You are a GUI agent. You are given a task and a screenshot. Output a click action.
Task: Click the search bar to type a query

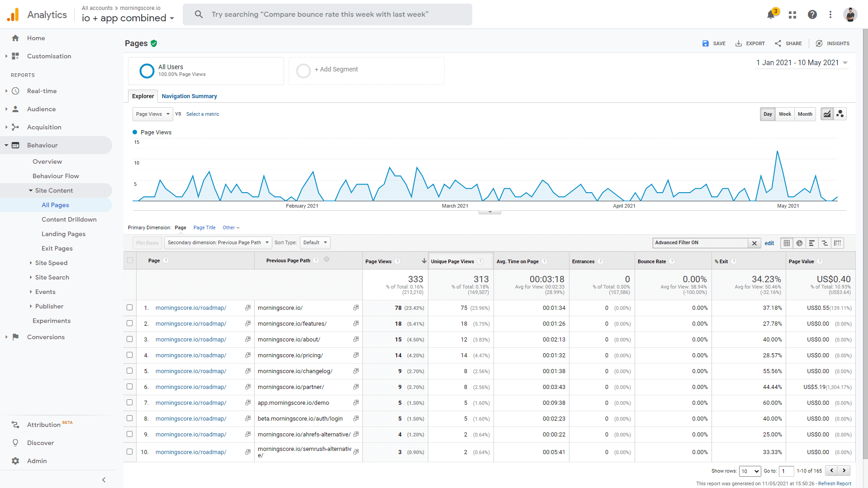click(x=327, y=14)
